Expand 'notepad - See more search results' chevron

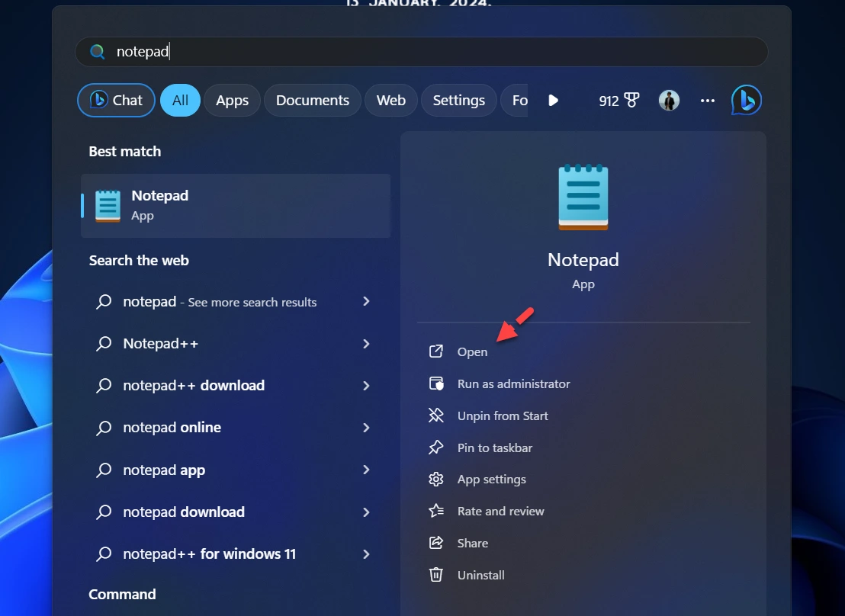pyautogui.click(x=367, y=301)
